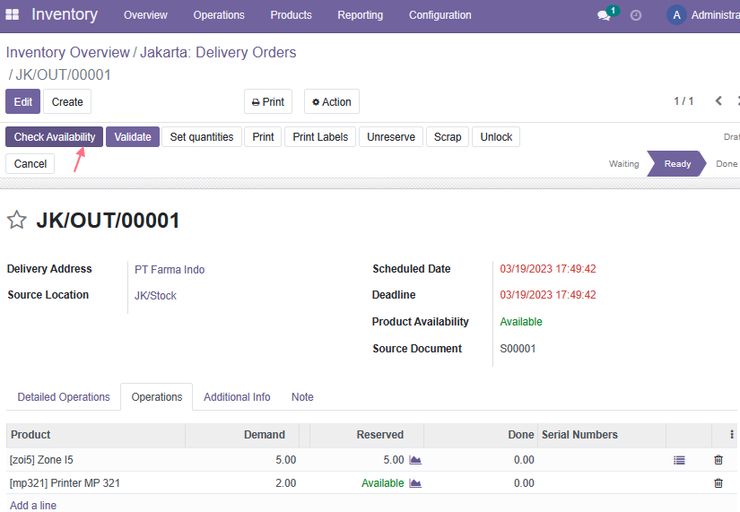Open detailed operations list icon for Zone I5
The width and height of the screenshot is (740, 512).
[x=679, y=460]
